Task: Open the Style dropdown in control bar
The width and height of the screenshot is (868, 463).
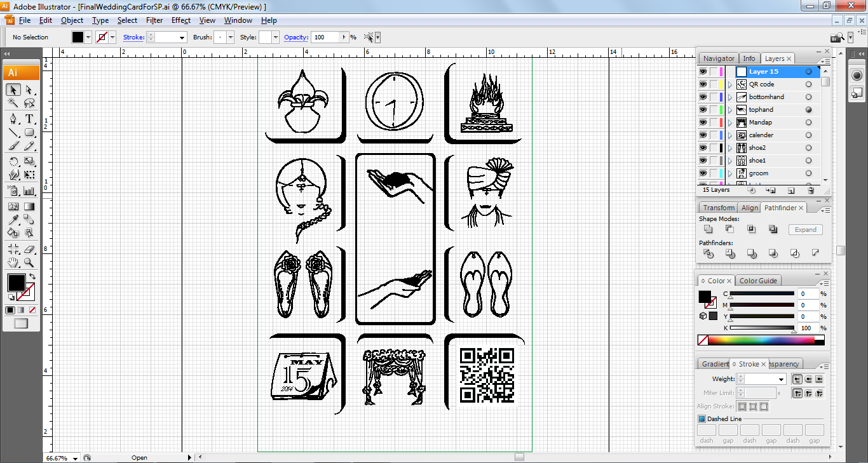Action: click(275, 37)
